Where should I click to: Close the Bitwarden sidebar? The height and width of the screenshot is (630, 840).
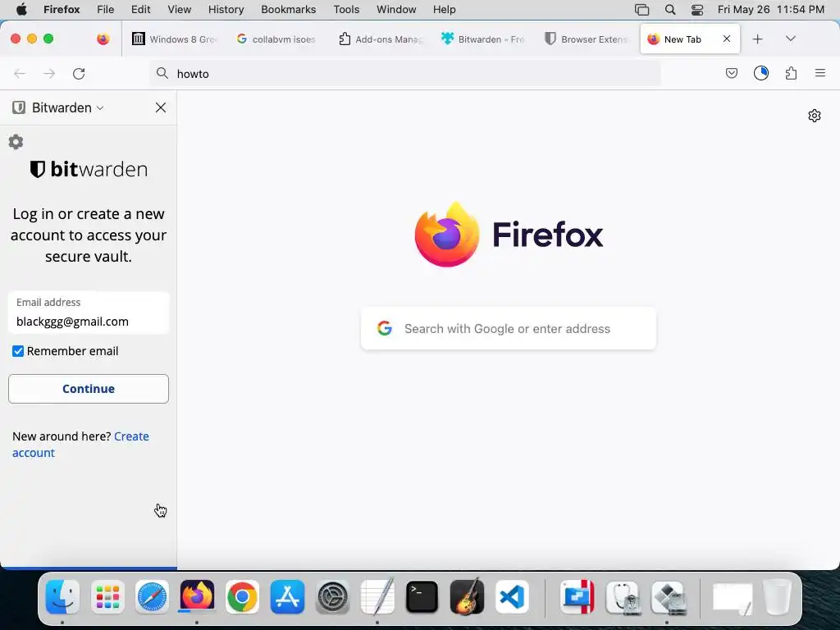tap(161, 107)
